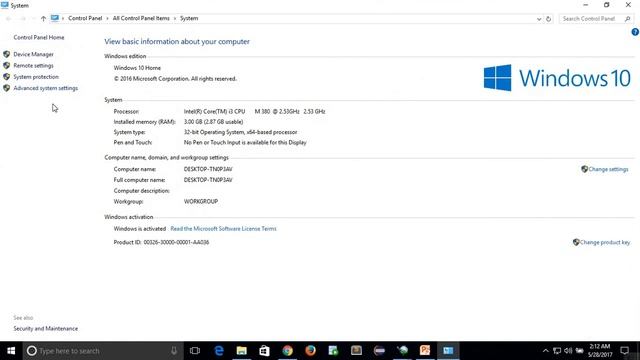The height and width of the screenshot is (360, 640).
Task: Go to Control Panel Home
Action: [x=39, y=38]
